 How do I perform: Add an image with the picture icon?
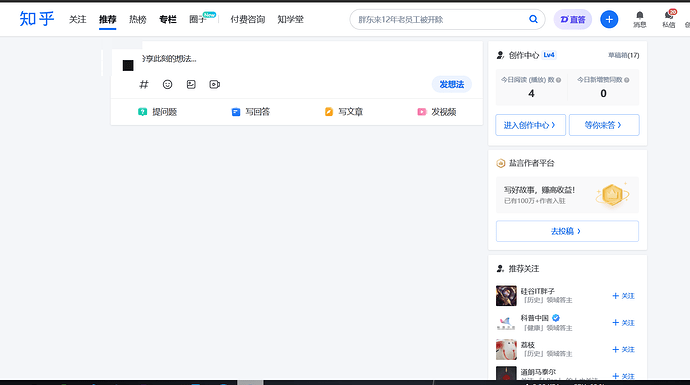pos(191,84)
